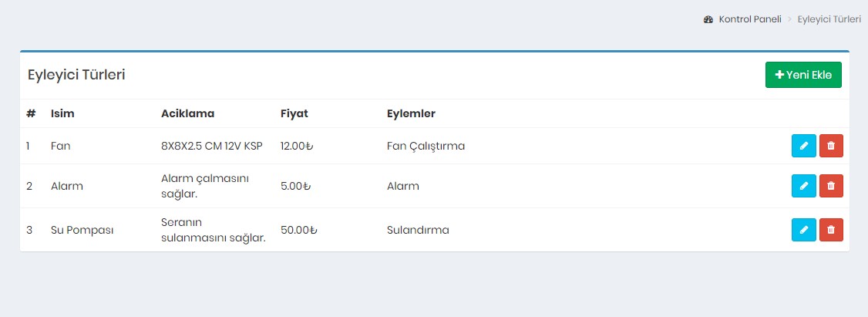
Task: Click the Isim column header
Action: [x=63, y=113]
